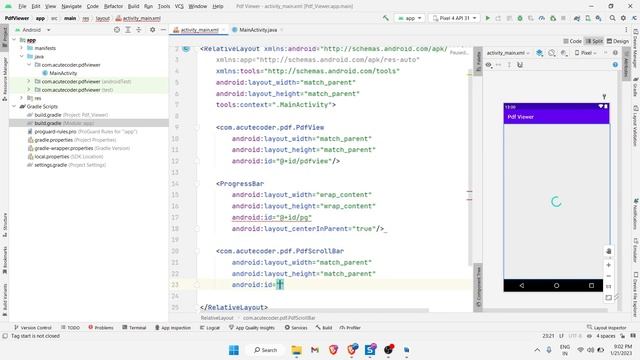
Task: Open the Refactor menu
Action: [x=113, y=6]
